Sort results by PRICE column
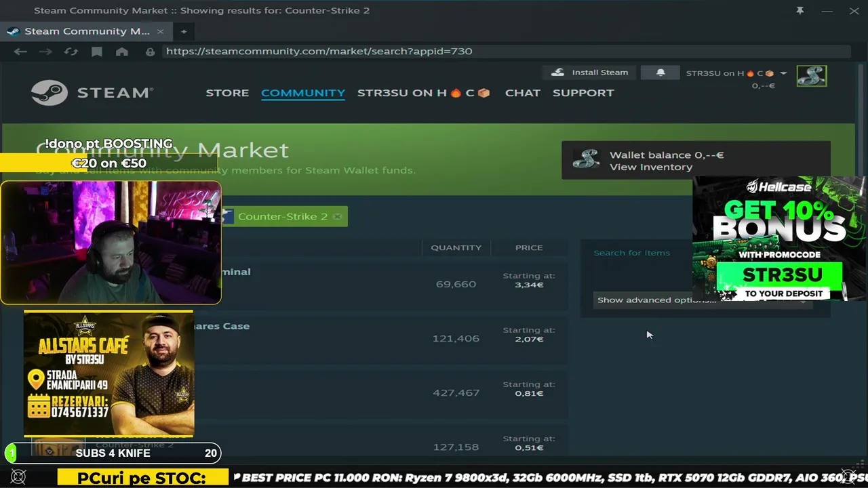 click(529, 247)
